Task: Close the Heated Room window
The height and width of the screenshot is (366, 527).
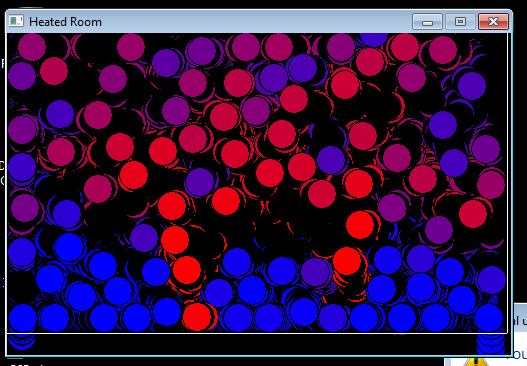Action: 493,22
